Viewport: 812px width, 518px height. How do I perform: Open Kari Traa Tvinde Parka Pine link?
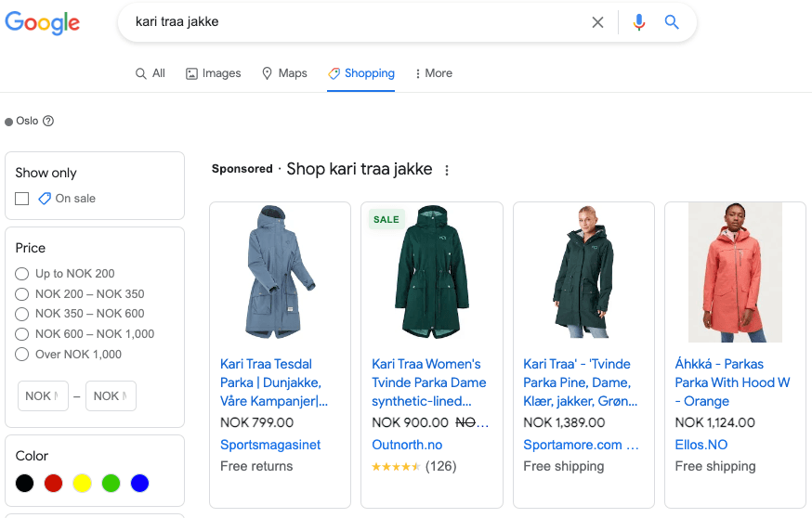coord(580,383)
